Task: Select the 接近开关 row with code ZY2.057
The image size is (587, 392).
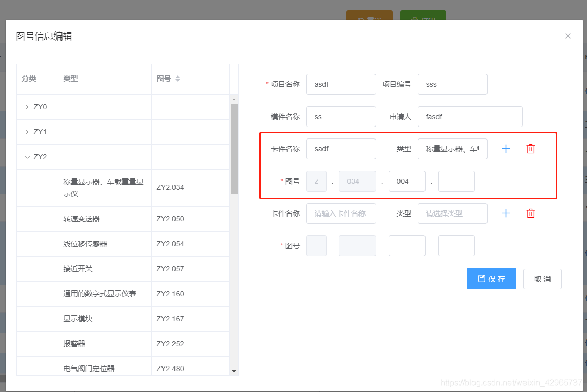Action: tap(104, 268)
